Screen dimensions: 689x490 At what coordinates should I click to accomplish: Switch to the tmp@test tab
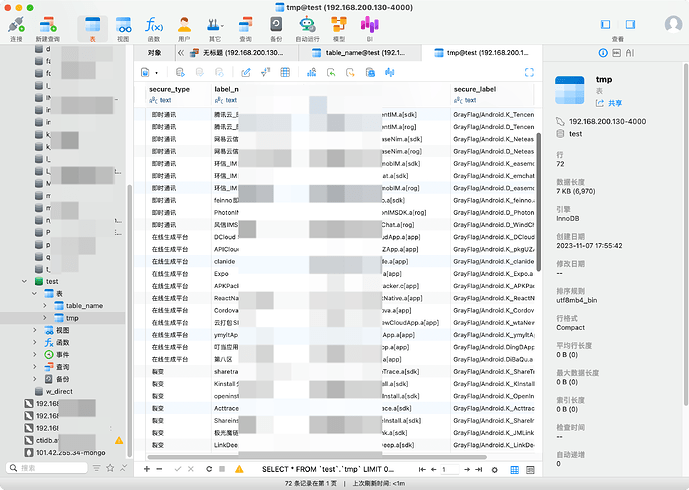coord(482,53)
